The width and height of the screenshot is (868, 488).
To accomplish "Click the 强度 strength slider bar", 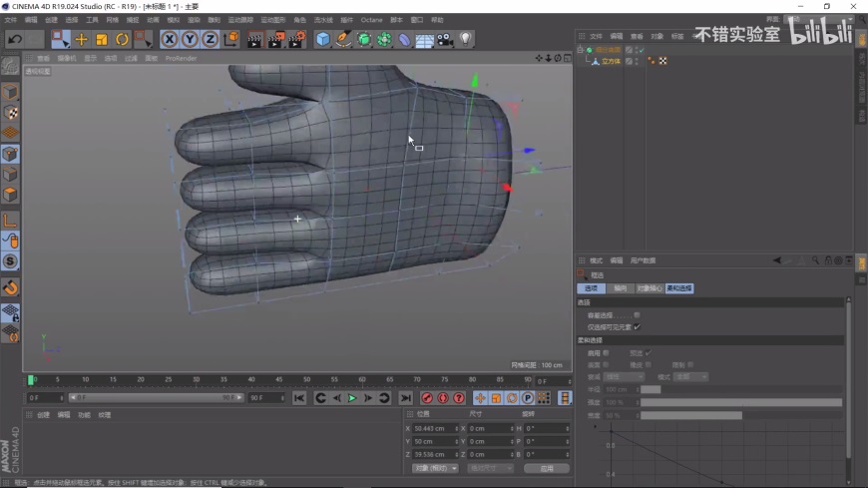I will pyautogui.click(x=740, y=402).
